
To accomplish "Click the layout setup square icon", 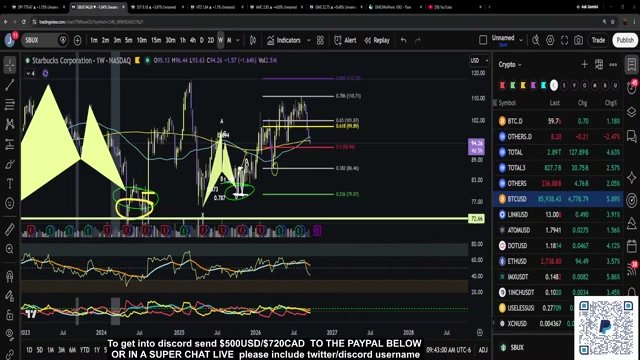I will coord(483,40).
